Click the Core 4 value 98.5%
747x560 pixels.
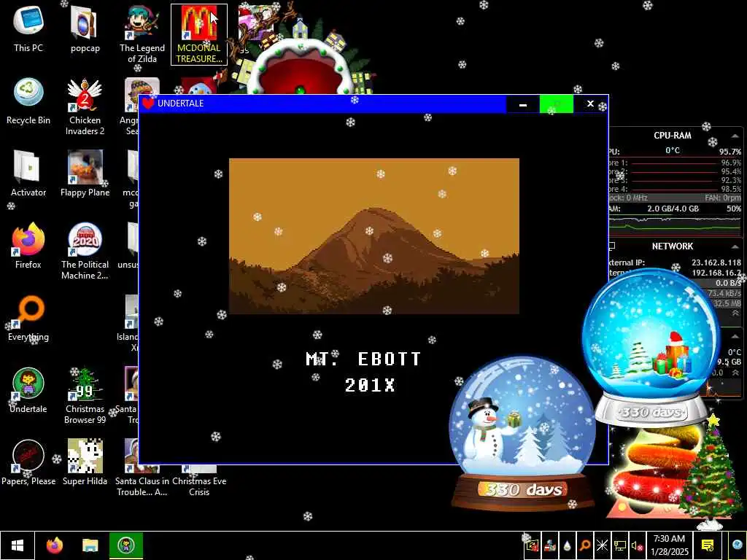(x=731, y=190)
